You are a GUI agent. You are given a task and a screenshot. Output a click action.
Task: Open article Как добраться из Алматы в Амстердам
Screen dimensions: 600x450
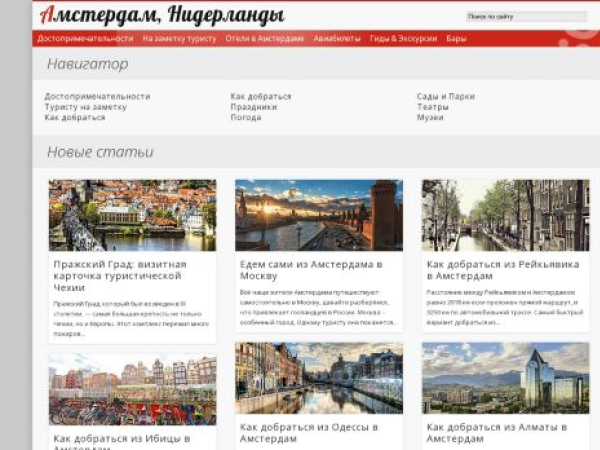497,433
